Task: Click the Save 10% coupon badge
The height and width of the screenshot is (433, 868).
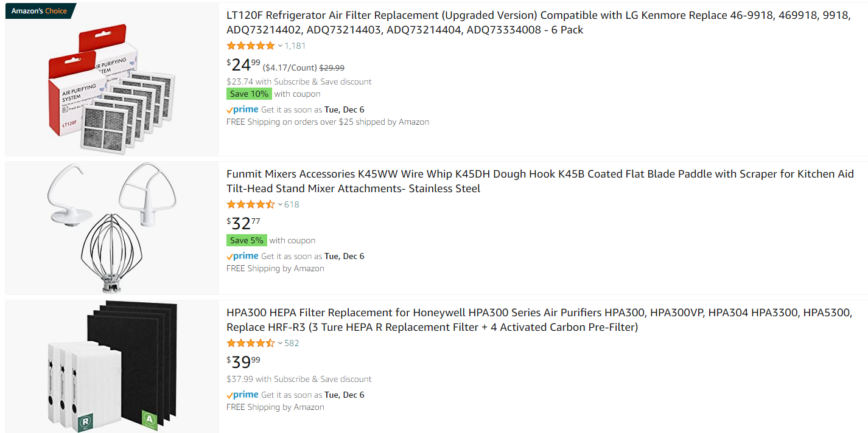Action: [x=249, y=94]
